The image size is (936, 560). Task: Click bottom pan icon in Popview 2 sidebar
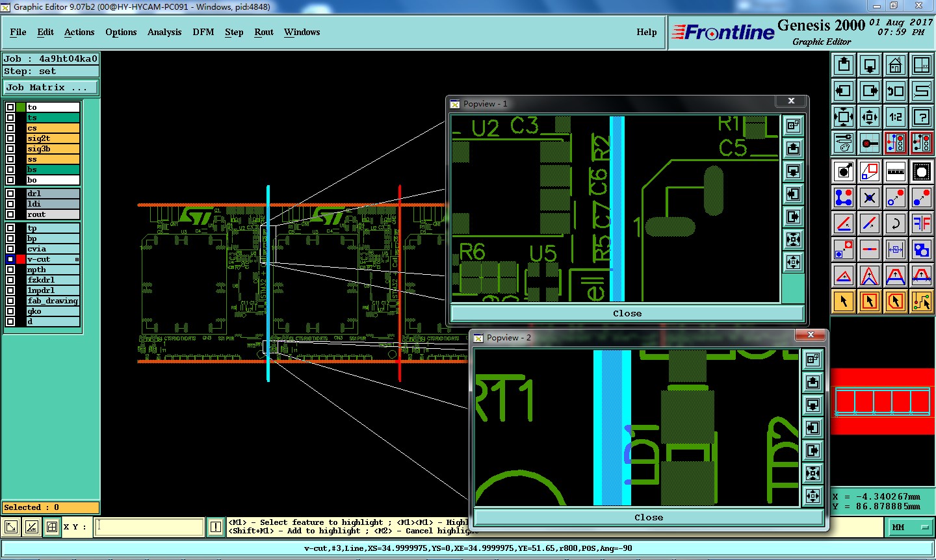[812, 496]
